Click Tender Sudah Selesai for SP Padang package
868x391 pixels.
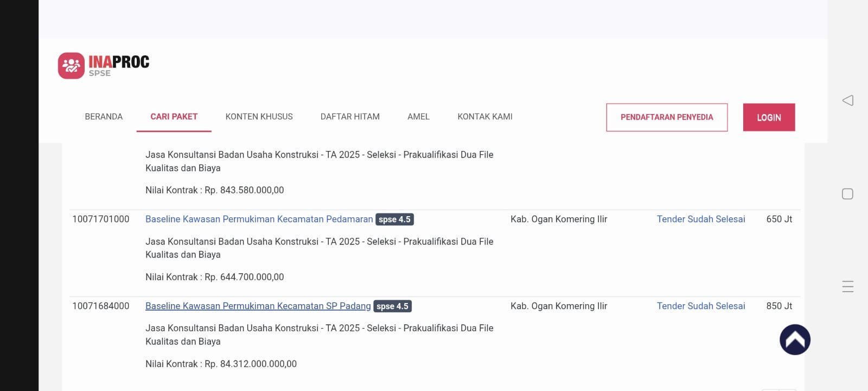click(x=700, y=306)
